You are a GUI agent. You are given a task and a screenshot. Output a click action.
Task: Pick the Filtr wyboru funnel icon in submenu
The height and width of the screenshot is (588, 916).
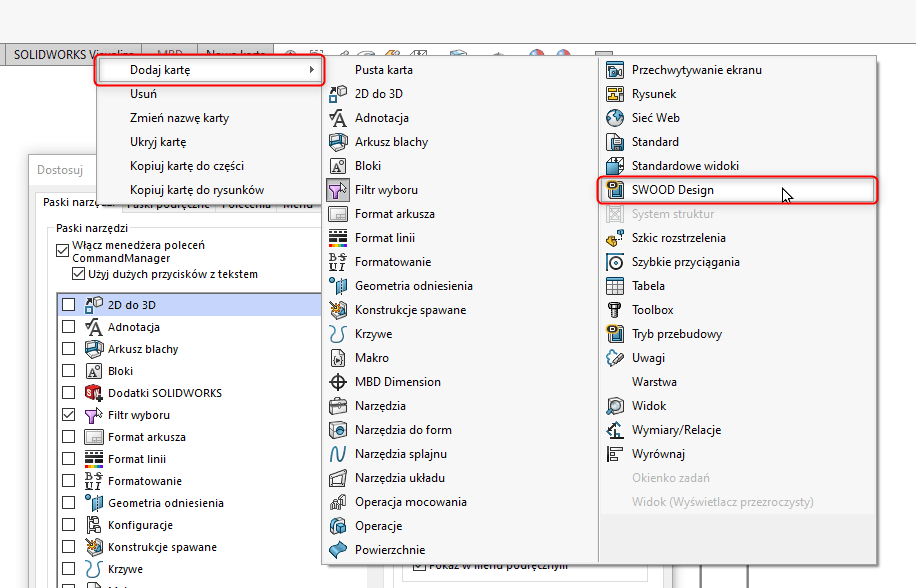pos(338,190)
